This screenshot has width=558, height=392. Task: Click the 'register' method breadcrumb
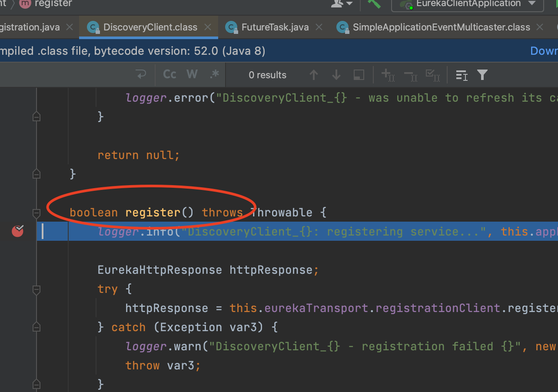46,4
